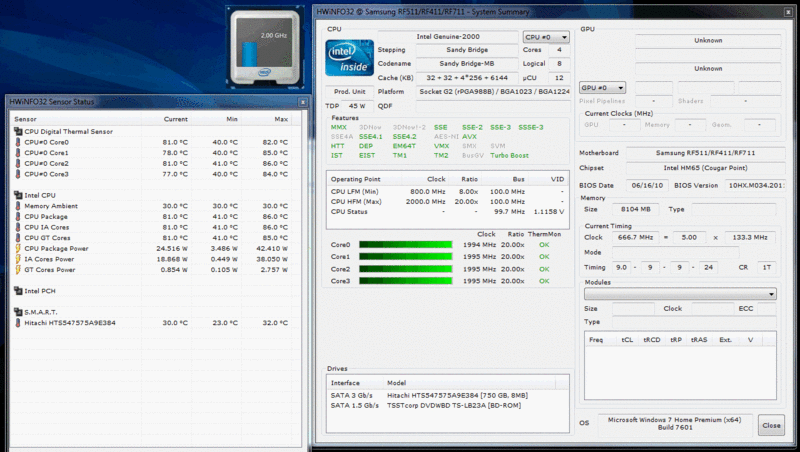Click the AVX feature label
The height and width of the screenshot is (452, 800).
pyautogui.click(x=469, y=137)
